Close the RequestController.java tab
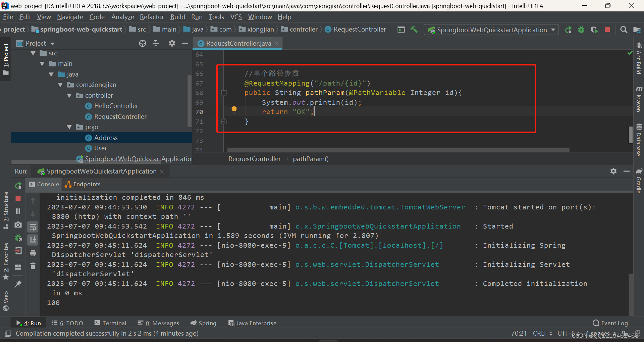The height and width of the screenshot is (342, 644). tap(276, 43)
